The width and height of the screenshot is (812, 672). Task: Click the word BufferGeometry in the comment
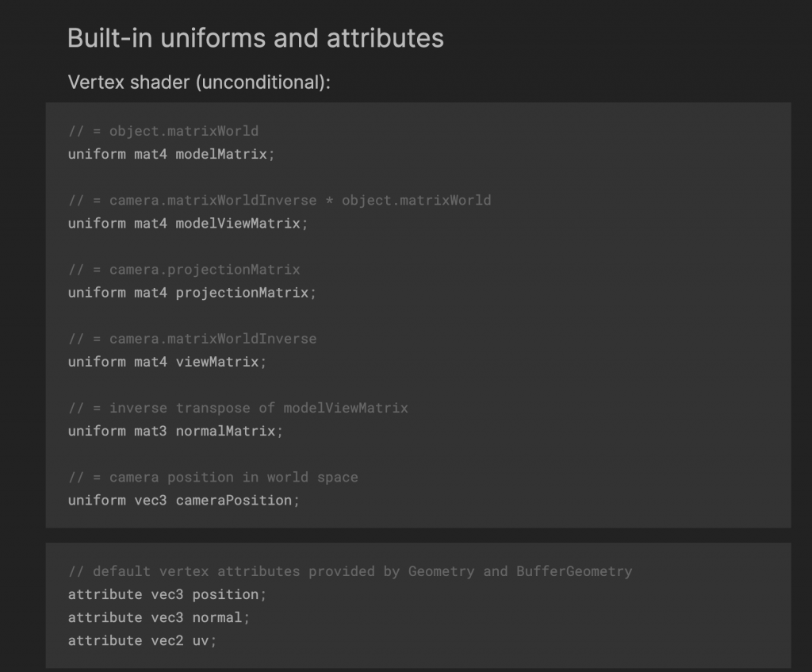pyautogui.click(x=574, y=571)
